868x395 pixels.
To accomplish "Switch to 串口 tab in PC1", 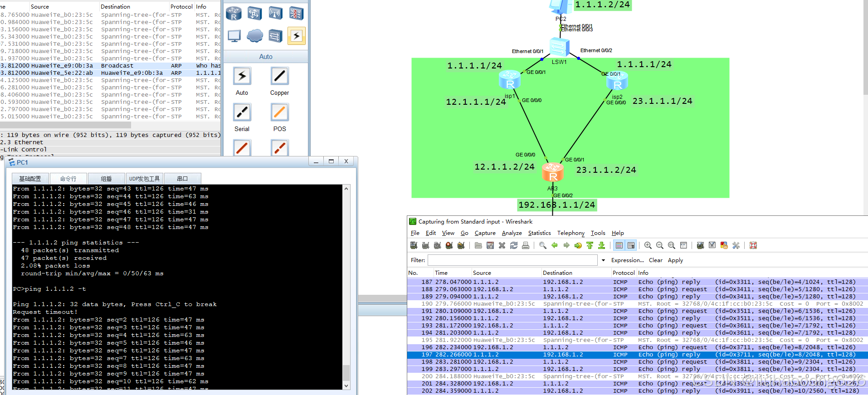I will 182,179.
